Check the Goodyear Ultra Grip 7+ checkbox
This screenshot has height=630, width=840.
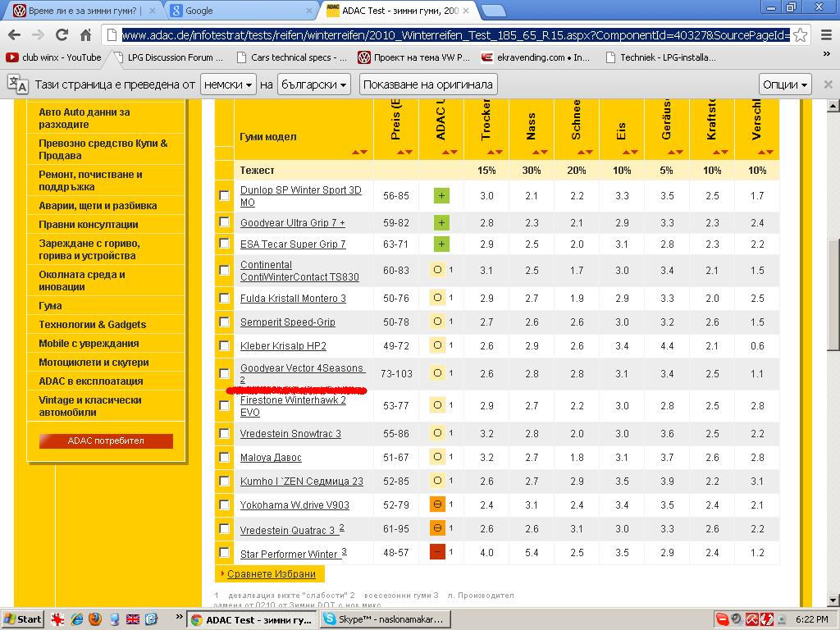[x=225, y=222]
